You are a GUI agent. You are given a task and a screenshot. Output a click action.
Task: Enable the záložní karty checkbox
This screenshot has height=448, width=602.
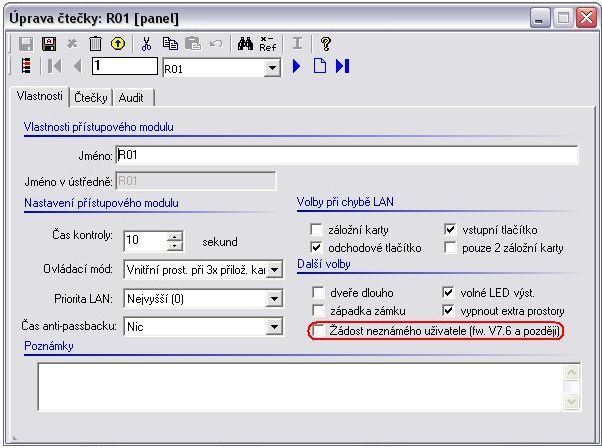pyautogui.click(x=317, y=229)
